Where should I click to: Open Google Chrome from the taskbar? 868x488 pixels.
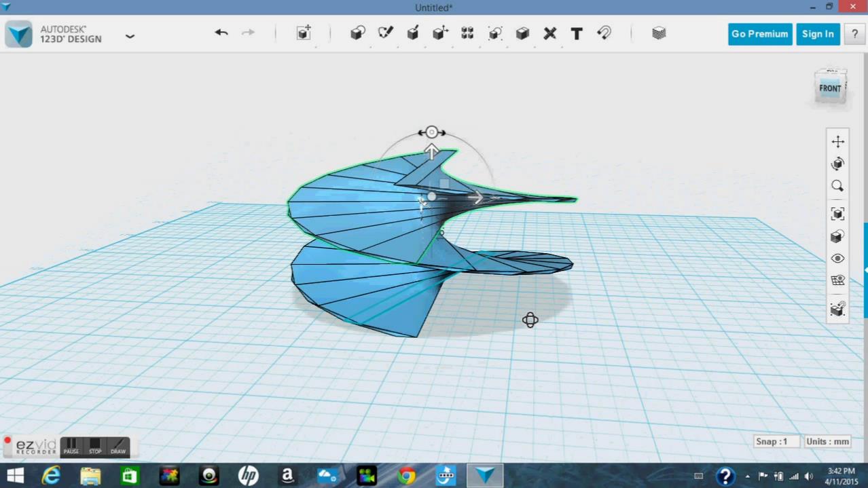pos(407,476)
